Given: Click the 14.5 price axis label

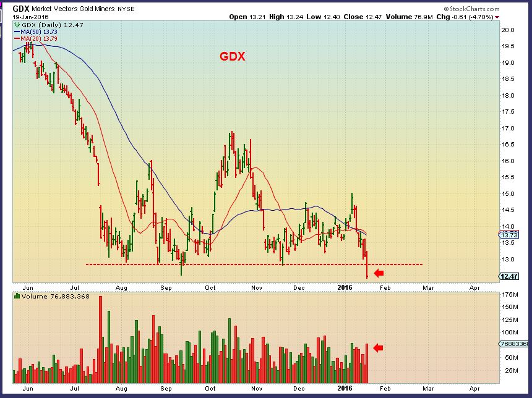Looking at the screenshot, I should coord(508,210).
